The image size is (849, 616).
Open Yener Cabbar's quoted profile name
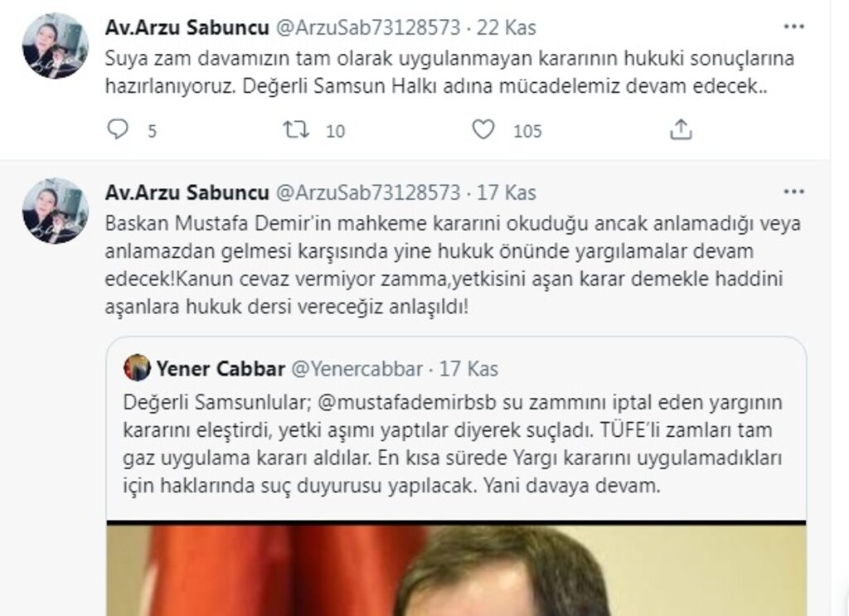pos(221,369)
